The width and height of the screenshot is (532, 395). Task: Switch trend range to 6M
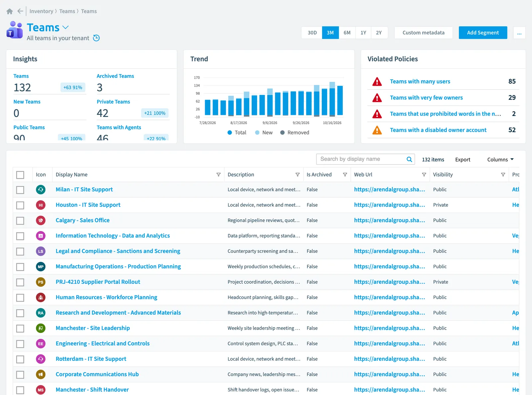(347, 33)
